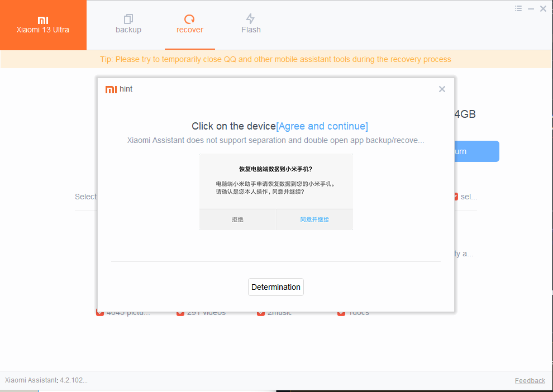Click the Mi logo in the hint dialog
Image resolution: width=553 pixels, height=392 pixels.
[x=111, y=89]
